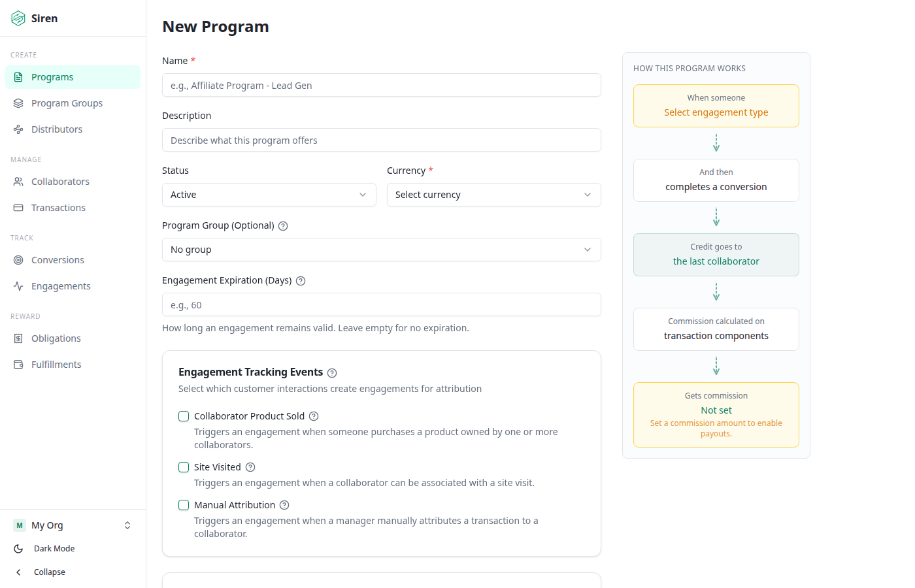Go to Distributors in sidebar
The image size is (915, 588).
[57, 129]
